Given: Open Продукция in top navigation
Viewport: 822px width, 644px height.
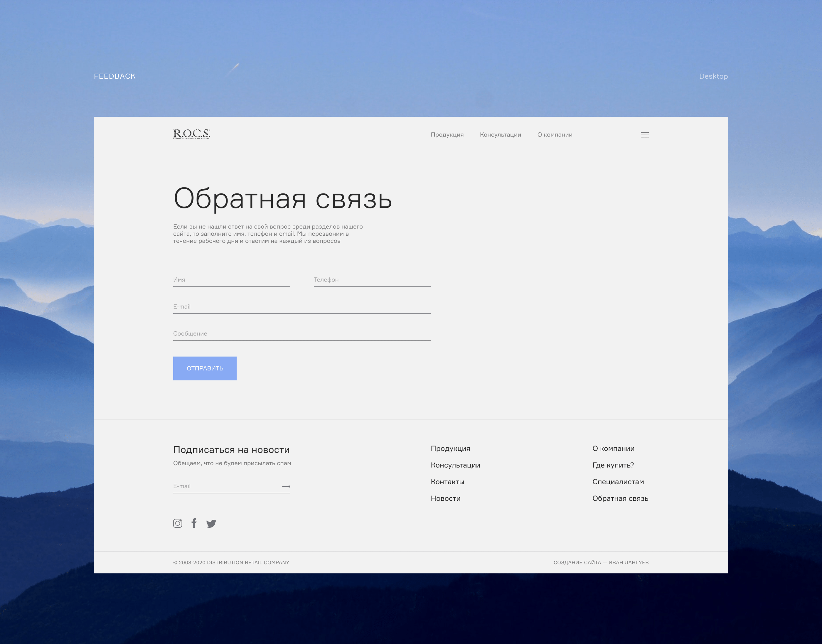Looking at the screenshot, I should click(x=447, y=135).
